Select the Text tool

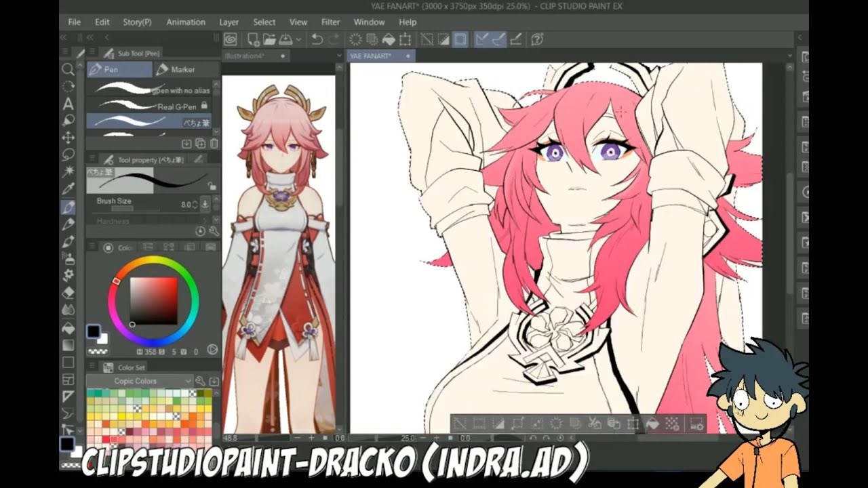tap(68, 104)
